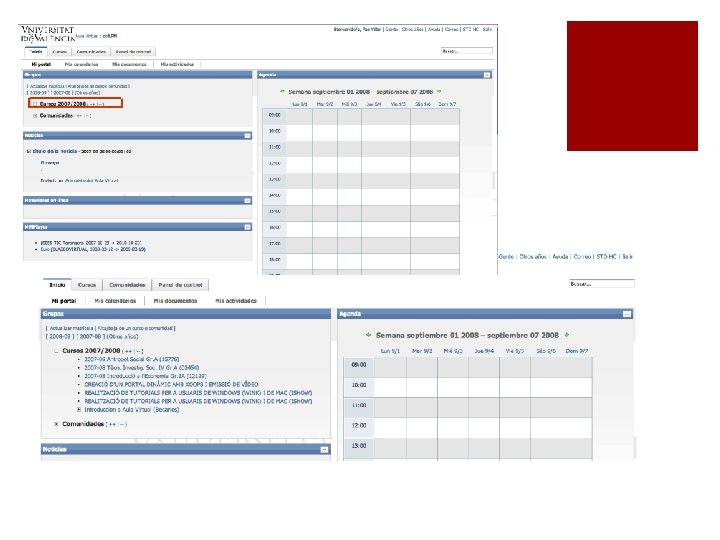Select Lun 9/1 day header in enlarged Agenda

coord(390,351)
